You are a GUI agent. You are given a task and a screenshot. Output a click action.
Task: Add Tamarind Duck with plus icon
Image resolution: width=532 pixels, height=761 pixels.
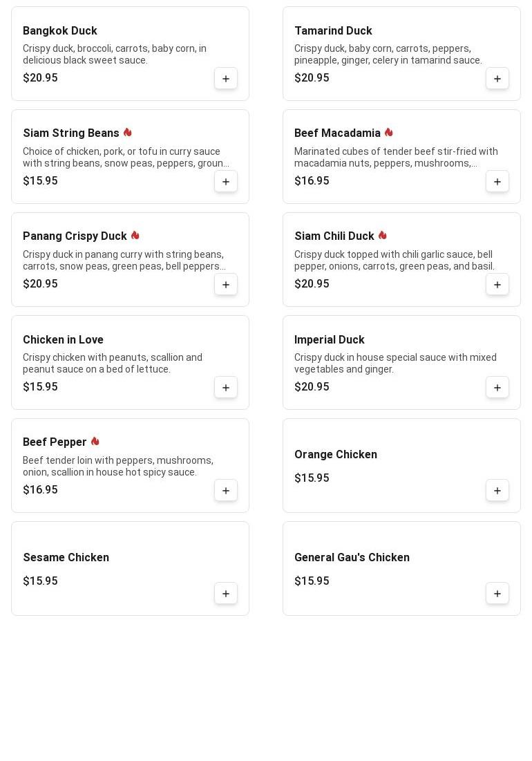[x=497, y=79]
